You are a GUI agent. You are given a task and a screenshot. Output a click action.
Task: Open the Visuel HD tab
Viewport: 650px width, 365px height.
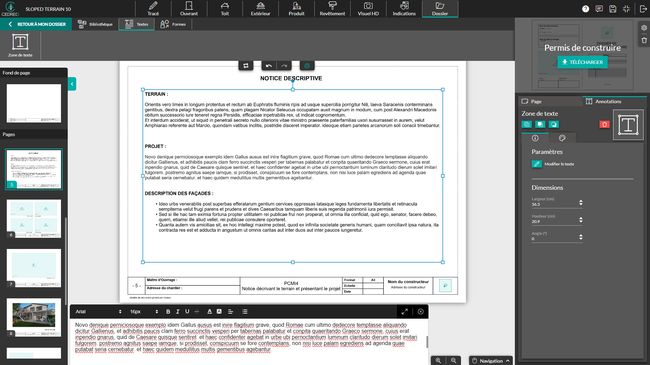coord(368,9)
